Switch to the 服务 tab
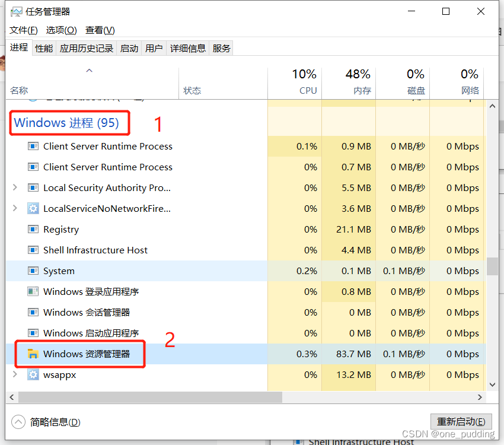 pyautogui.click(x=222, y=48)
